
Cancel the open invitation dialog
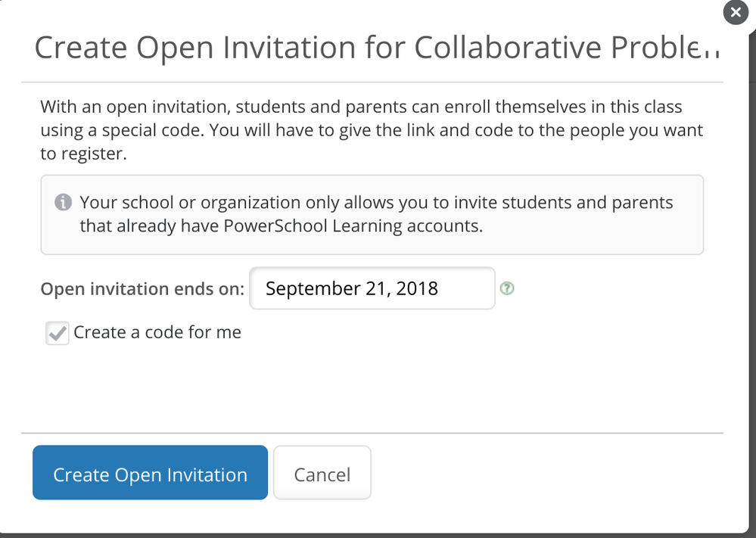tap(322, 473)
